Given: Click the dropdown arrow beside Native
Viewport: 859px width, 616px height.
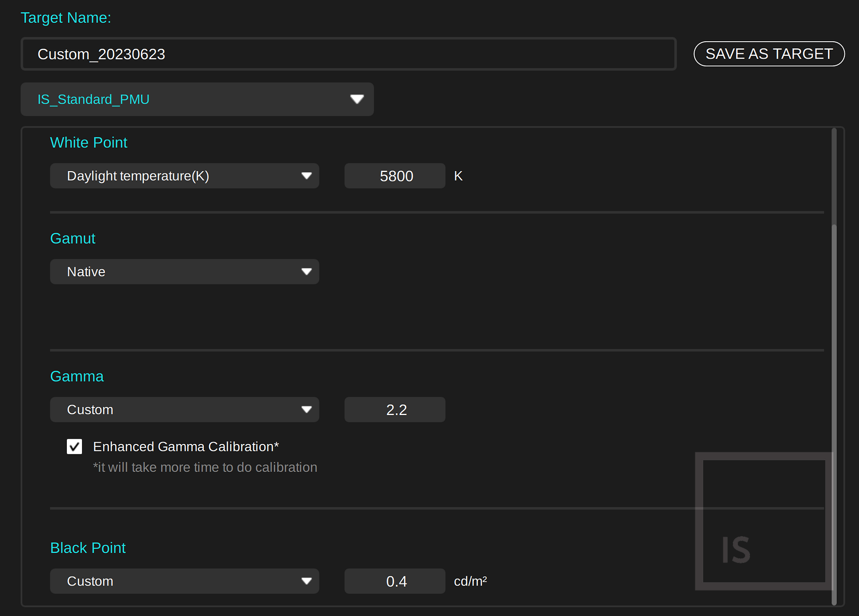Looking at the screenshot, I should pos(308,272).
